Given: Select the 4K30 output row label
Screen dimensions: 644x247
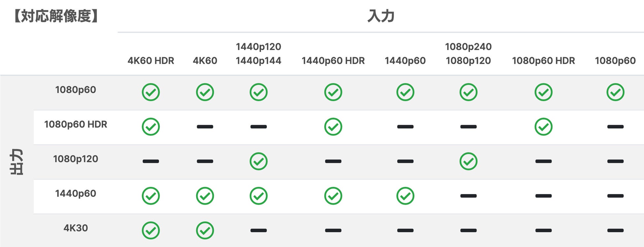Looking at the screenshot, I should [76, 228].
